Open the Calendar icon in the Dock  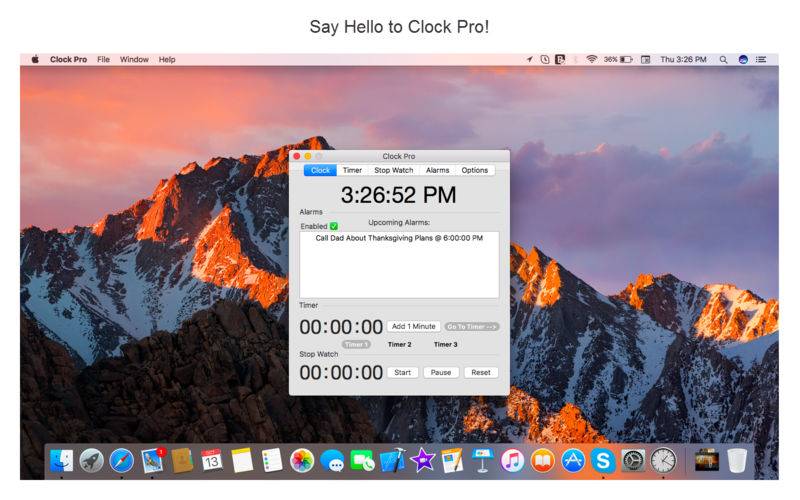point(211,460)
